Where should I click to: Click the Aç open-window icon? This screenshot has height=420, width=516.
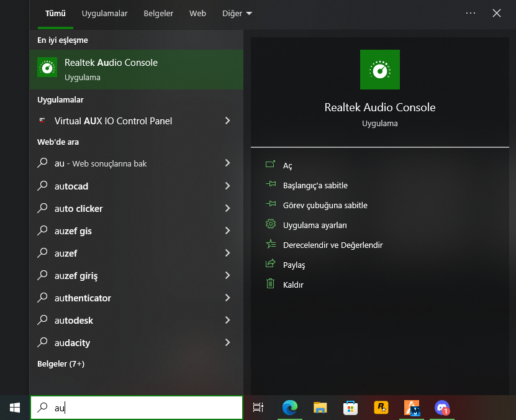(270, 164)
